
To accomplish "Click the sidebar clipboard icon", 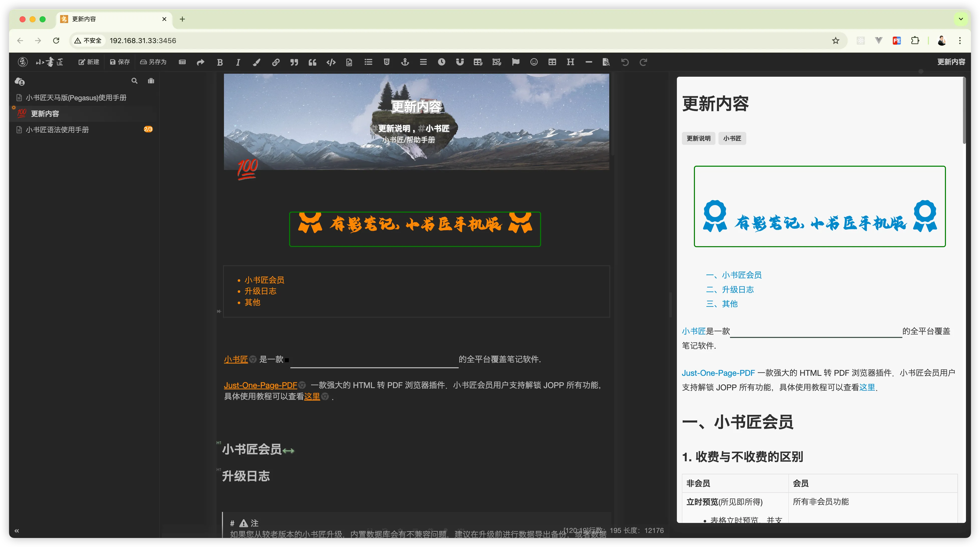I will [x=151, y=81].
